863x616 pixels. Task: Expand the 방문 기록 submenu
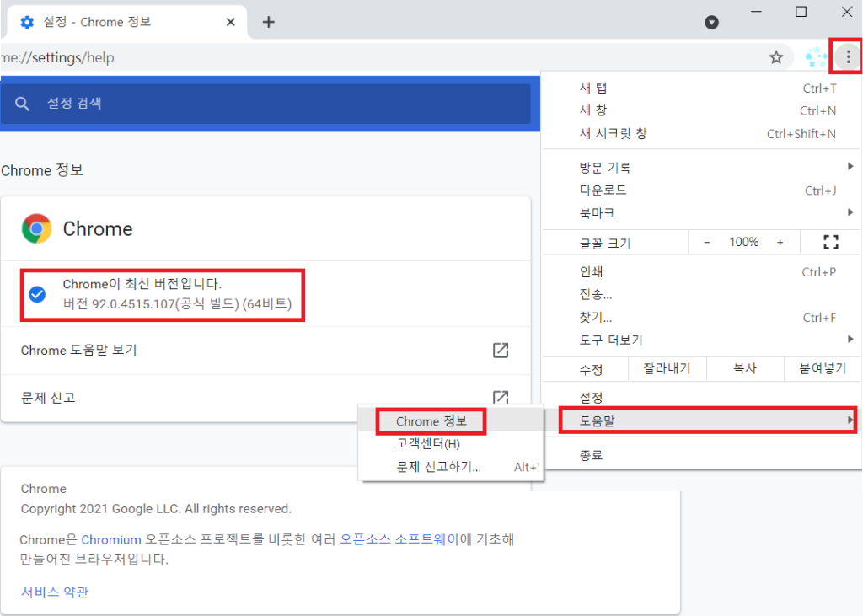point(850,167)
